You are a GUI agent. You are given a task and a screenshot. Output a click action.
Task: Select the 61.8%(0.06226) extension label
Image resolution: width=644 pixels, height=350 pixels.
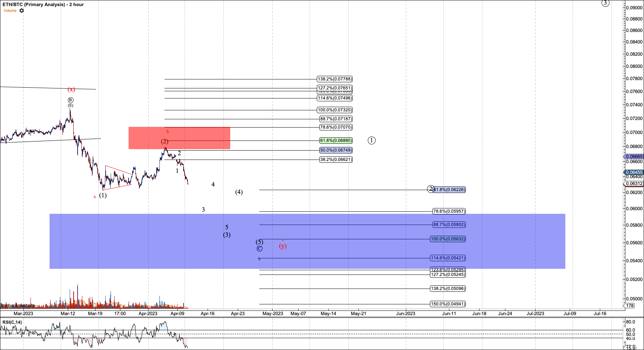(x=449, y=190)
